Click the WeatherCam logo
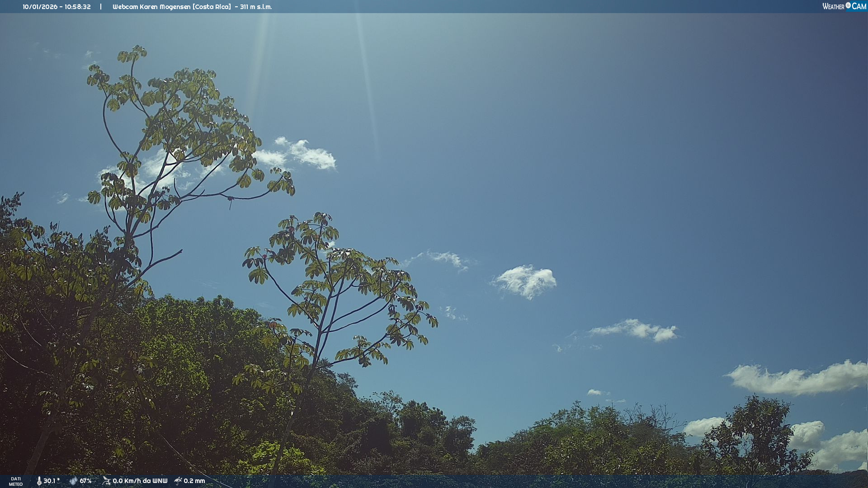This screenshot has height=488, width=868. (x=844, y=6)
